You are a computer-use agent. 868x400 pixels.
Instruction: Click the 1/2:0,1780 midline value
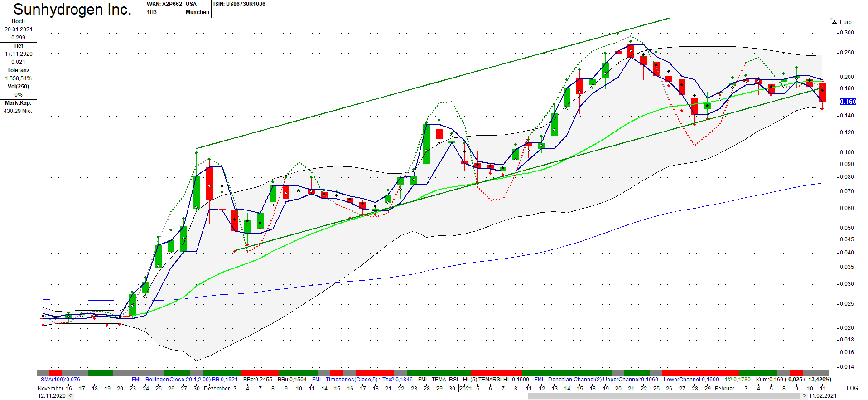point(738,380)
